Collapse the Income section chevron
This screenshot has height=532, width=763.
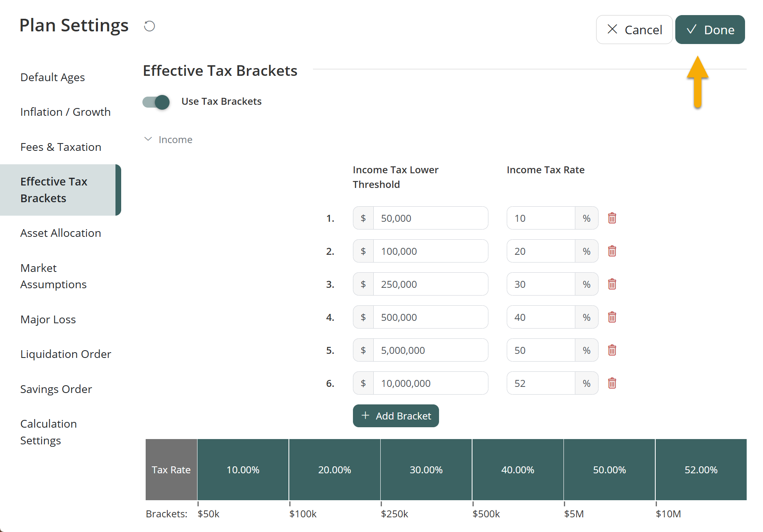(x=148, y=139)
